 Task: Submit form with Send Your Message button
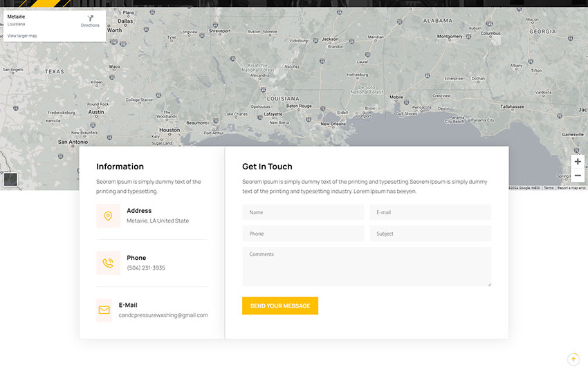280,306
